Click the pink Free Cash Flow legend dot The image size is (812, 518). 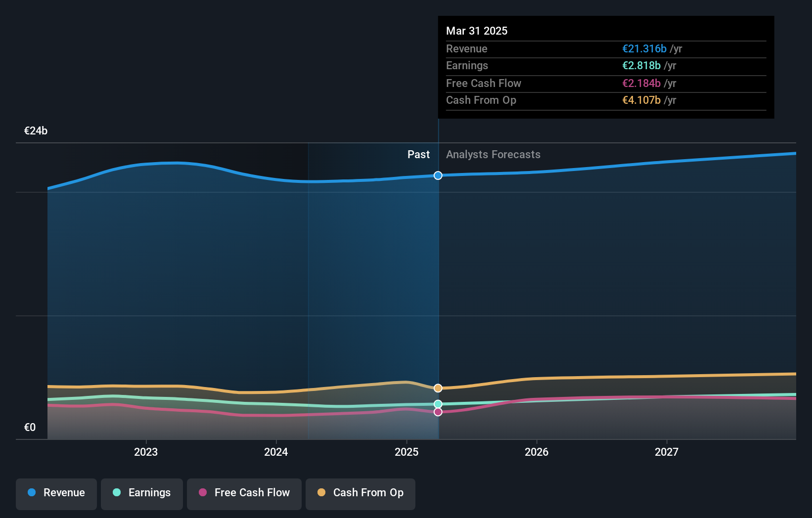click(x=202, y=492)
